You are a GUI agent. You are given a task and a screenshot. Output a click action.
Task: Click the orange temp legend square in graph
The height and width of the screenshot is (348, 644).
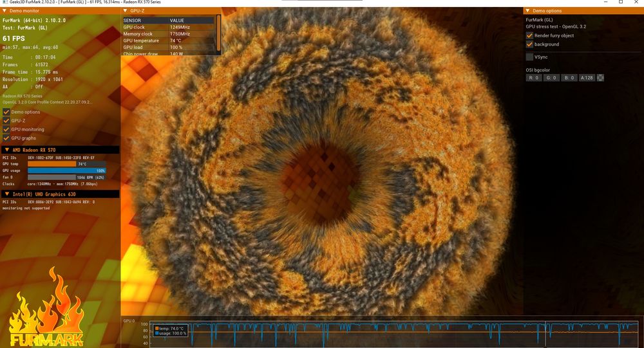[157, 328]
